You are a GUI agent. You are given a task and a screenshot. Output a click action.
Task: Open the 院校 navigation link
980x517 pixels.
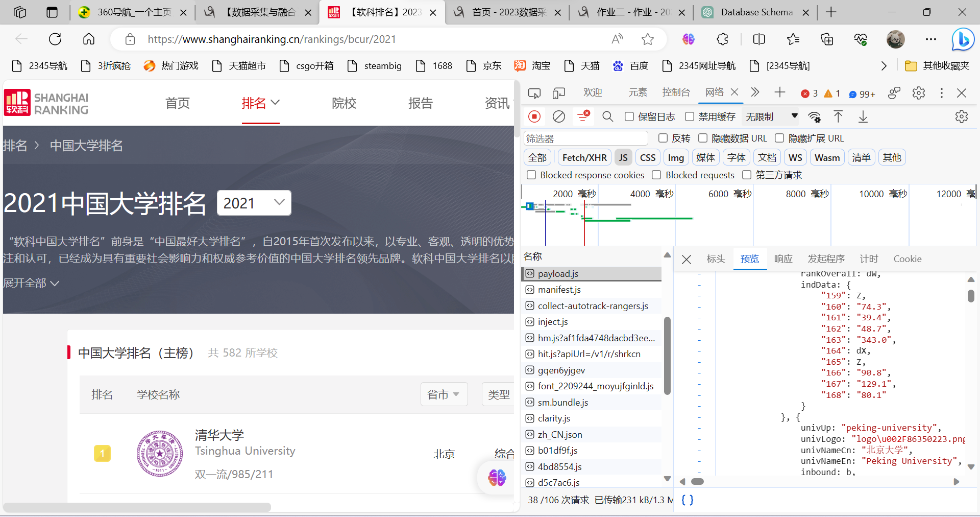(344, 103)
